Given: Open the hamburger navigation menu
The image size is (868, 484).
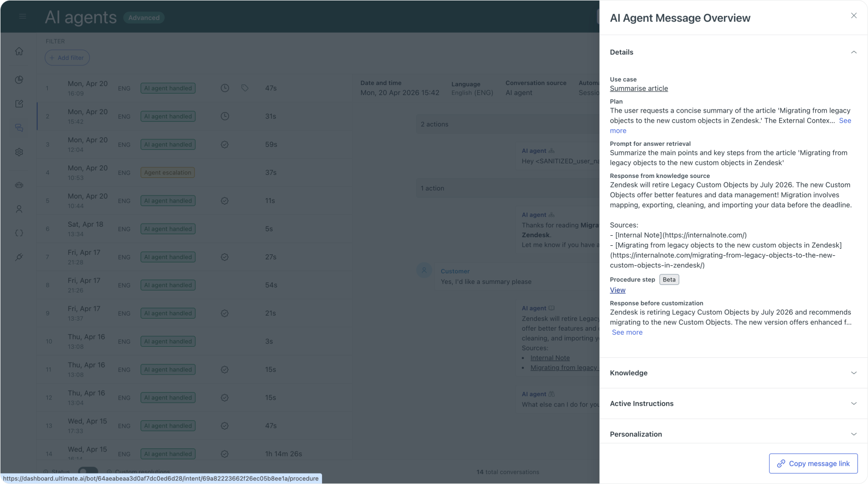Looking at the screenshot, I should (x=22, y=17).
